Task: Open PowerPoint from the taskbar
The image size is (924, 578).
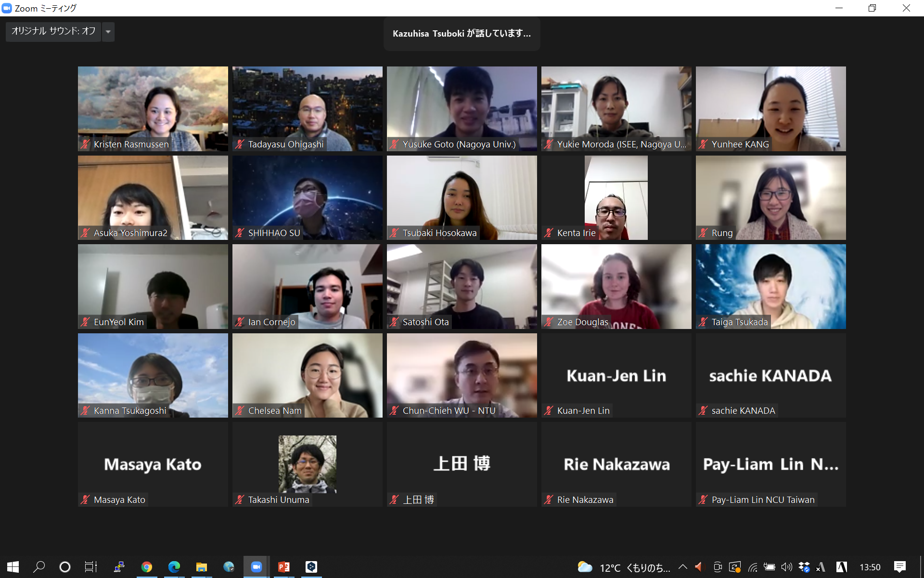Action: [283, 567]
